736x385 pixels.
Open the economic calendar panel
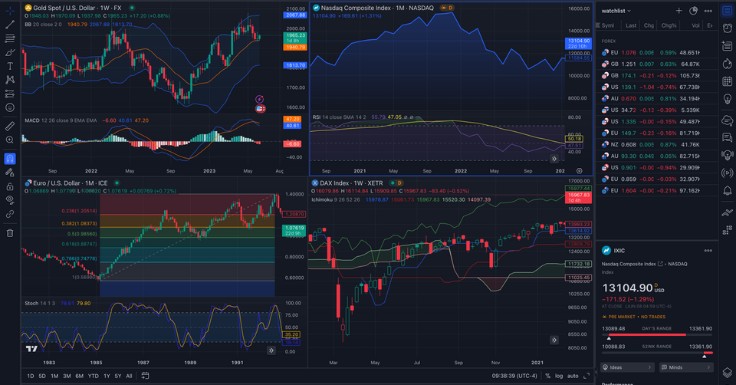(727, 81)
